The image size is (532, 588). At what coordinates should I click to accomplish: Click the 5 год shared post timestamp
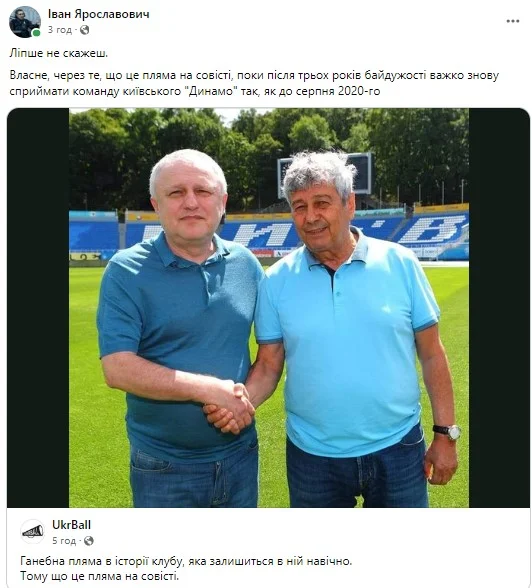64,541
